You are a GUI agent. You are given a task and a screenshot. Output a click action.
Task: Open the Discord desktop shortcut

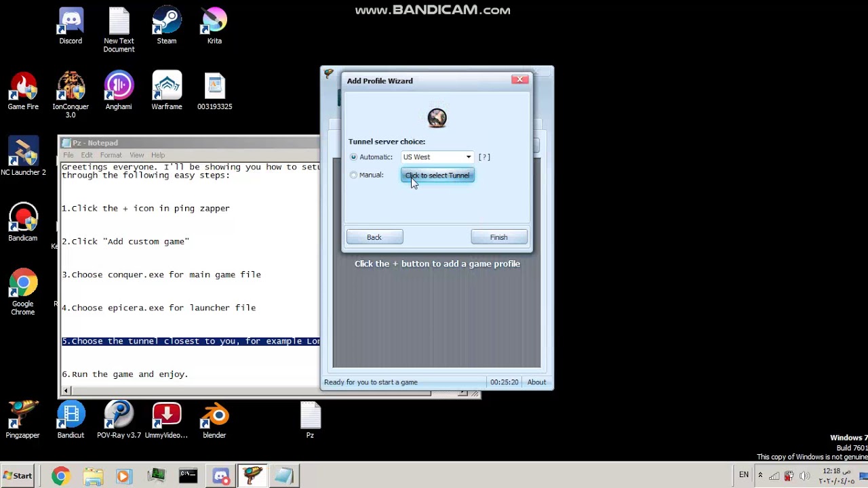(71, 26)
